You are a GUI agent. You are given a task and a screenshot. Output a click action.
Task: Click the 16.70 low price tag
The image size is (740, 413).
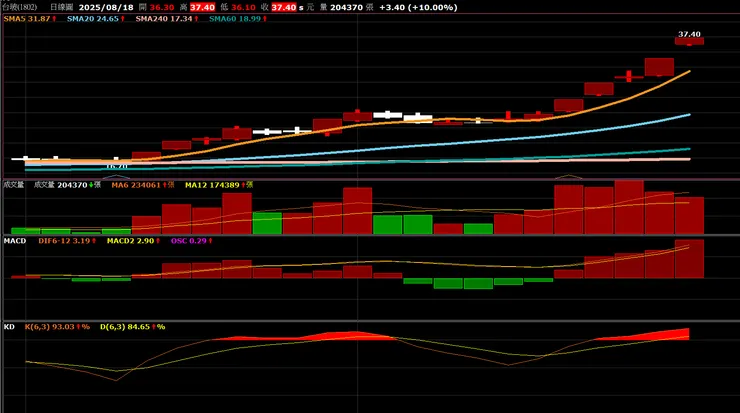[117, 166]
